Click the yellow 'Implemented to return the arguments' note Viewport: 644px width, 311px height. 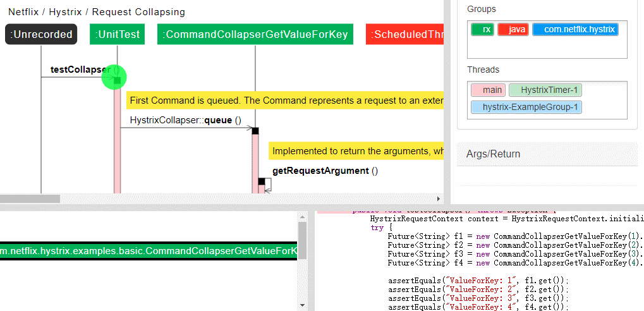pyautogui.click(x=356, y=151)
